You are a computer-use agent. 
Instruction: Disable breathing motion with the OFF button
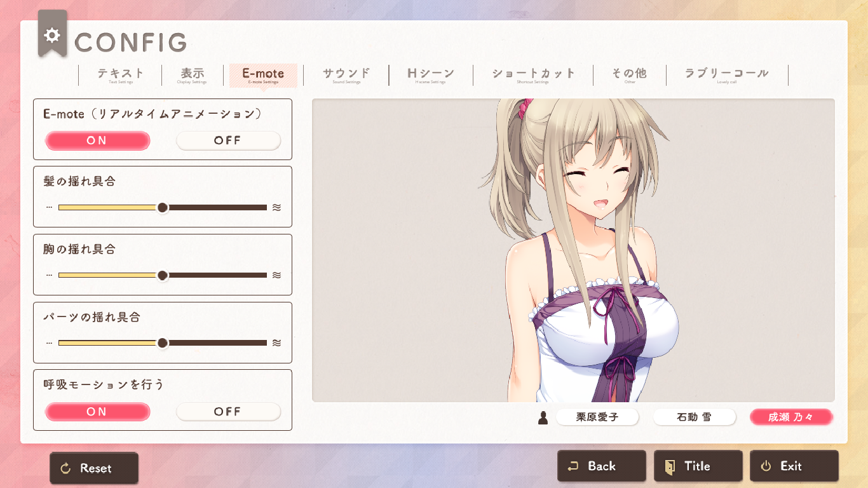(x=227, y=412)
